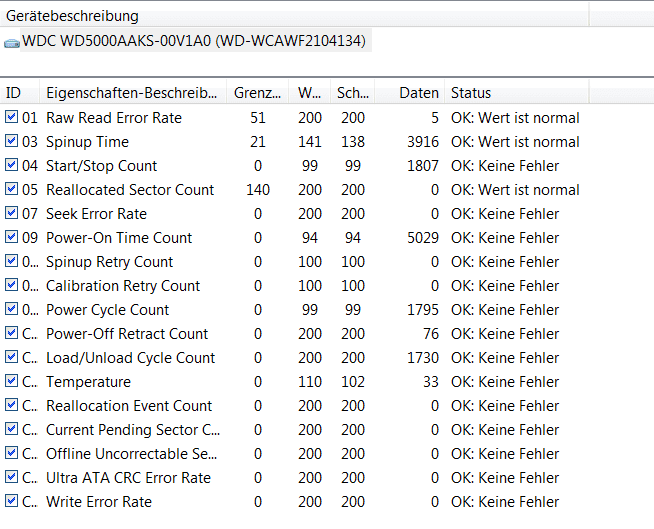Toggle the Power Cycle Count checkbox

11,309
